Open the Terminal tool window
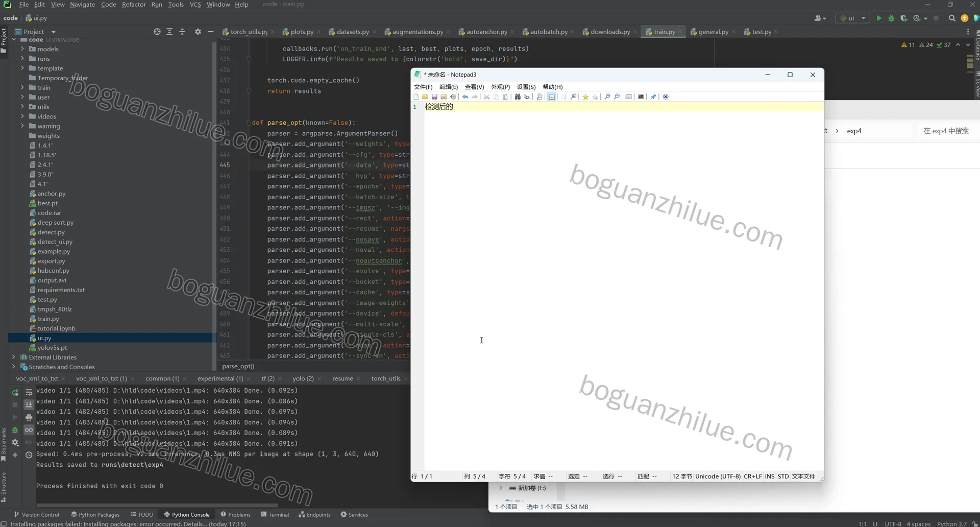 point(275,514)
